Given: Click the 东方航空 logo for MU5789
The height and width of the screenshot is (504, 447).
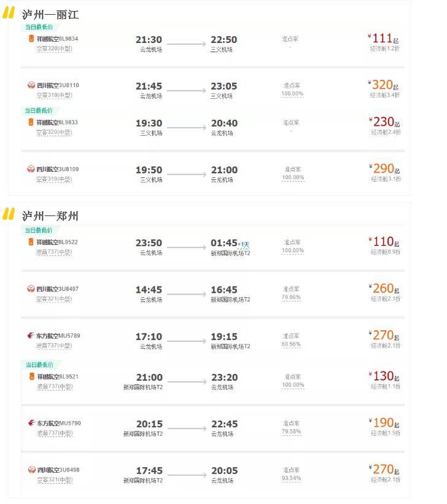Looking at the screenshot, I should [31, 336].
